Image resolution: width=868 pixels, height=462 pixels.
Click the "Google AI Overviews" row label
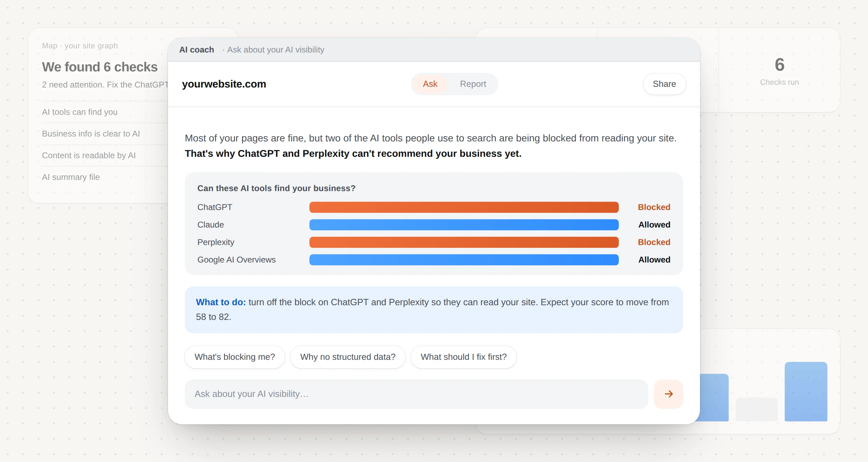tap(237, 260)
